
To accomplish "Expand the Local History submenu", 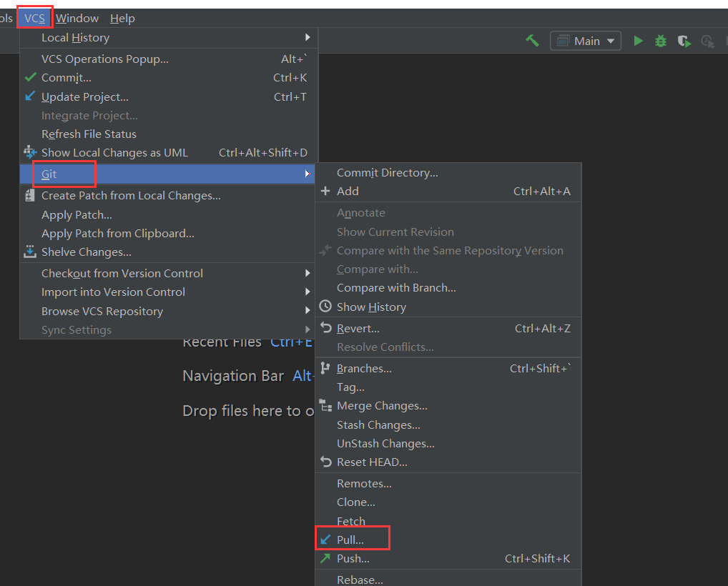I will [169, 38].
